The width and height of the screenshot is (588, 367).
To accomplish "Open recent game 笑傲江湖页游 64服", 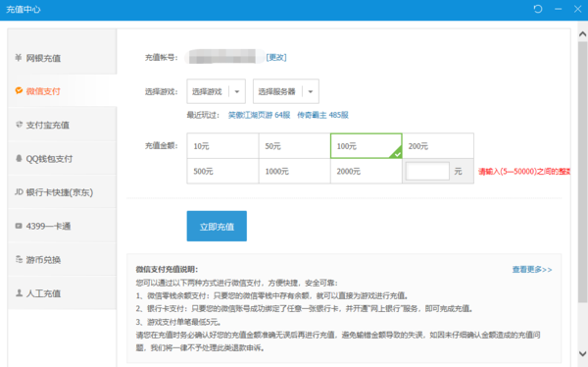I will (259, 115).
